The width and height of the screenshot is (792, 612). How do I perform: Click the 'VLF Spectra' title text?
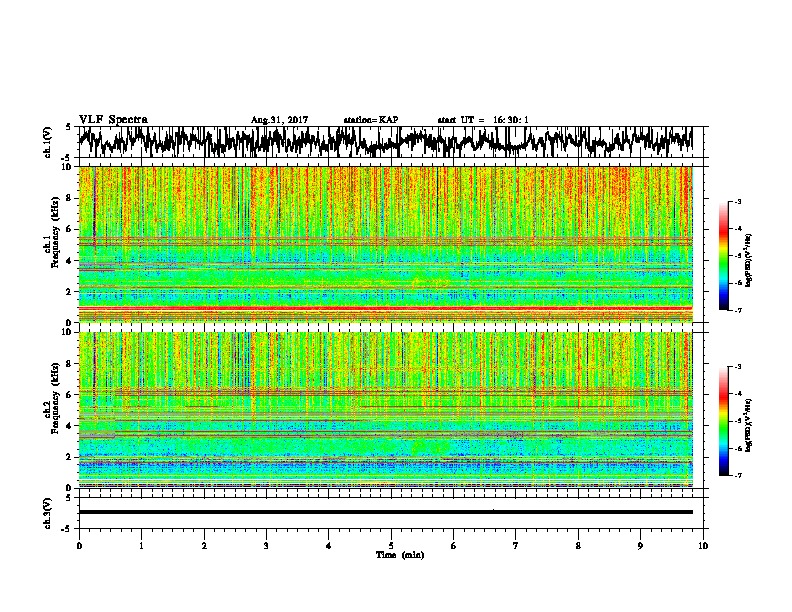tap(113, 120)
